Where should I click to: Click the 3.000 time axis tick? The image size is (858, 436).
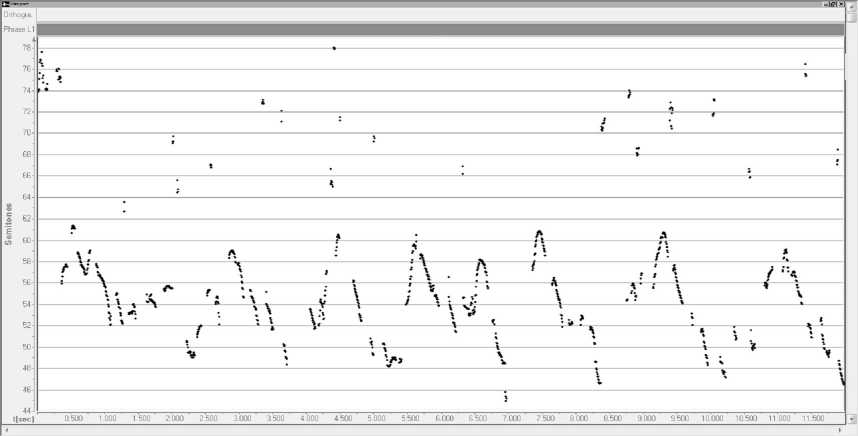[x=242, y=418]
